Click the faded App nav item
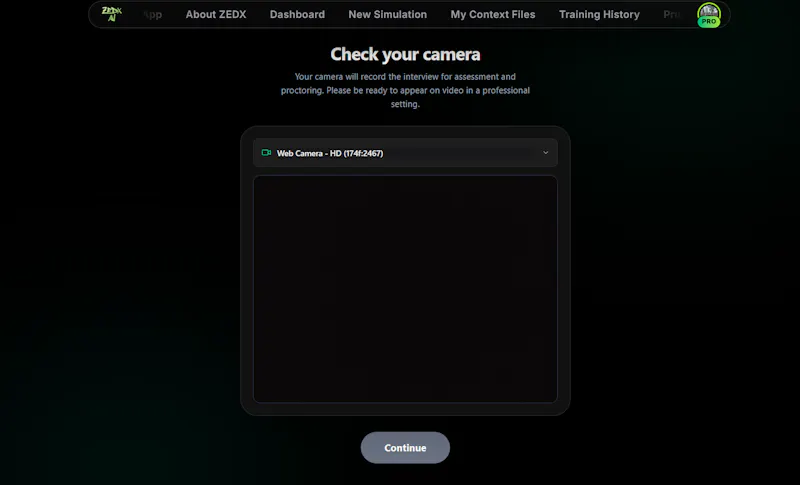The image size is (800, 485). [153, 15]
